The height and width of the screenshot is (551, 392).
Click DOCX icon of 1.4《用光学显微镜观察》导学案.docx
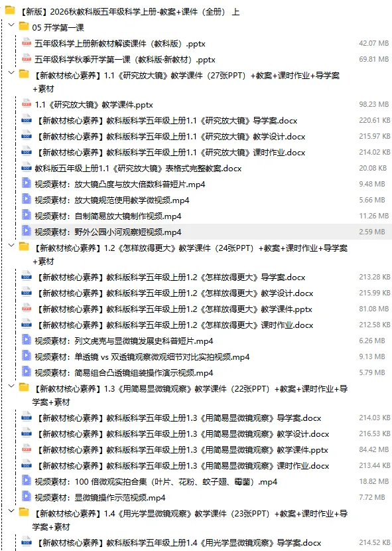(x=27, y=542)
